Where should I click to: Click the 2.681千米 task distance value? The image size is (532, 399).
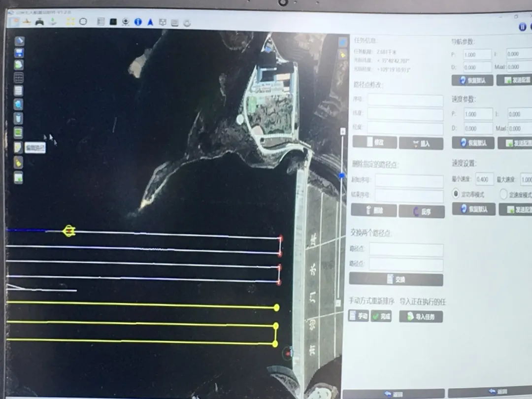tap(386, 52)
